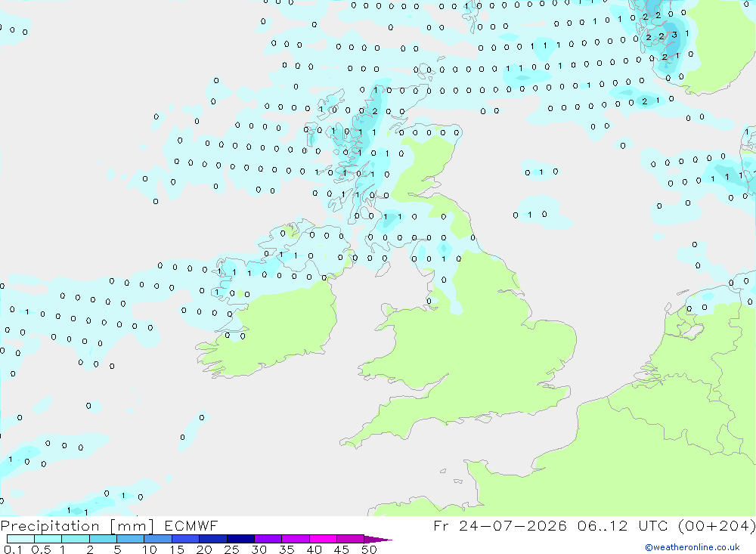Click the legend label "50"

(x=370, y=549)
